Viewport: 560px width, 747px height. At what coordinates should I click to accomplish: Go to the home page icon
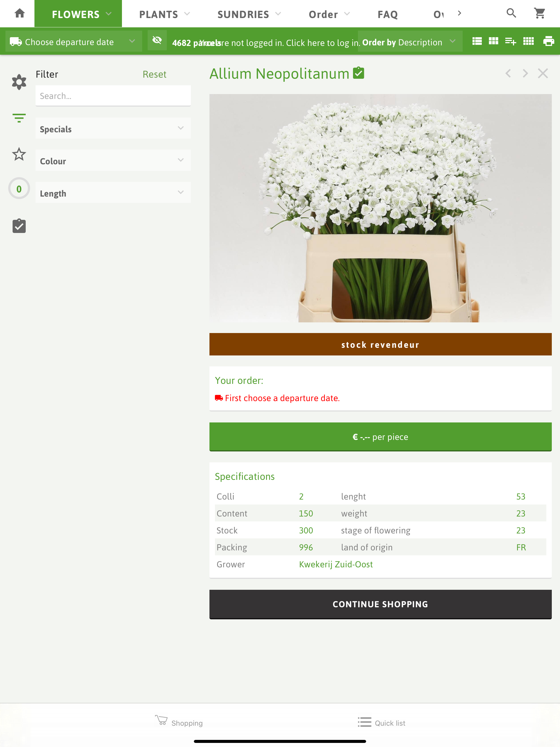point(20,13)
